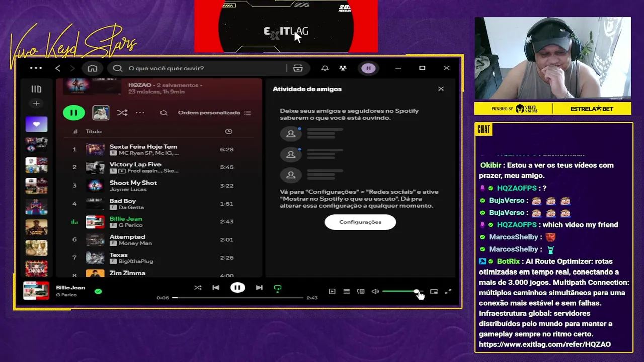Toggle repeat in player bar
The width and height of the screenshot is (644, 362).
[x=277, y=288]
